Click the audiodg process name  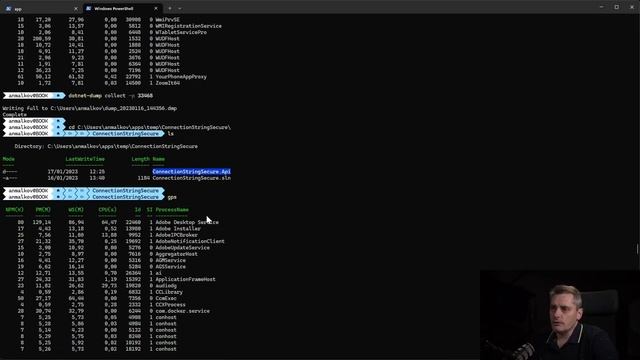(x=166, y=286)
